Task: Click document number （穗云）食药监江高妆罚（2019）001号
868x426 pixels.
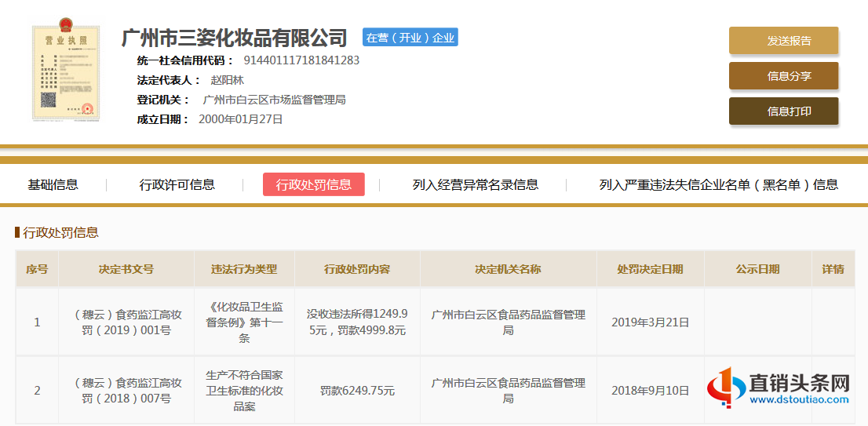Action: coord(127,323)
